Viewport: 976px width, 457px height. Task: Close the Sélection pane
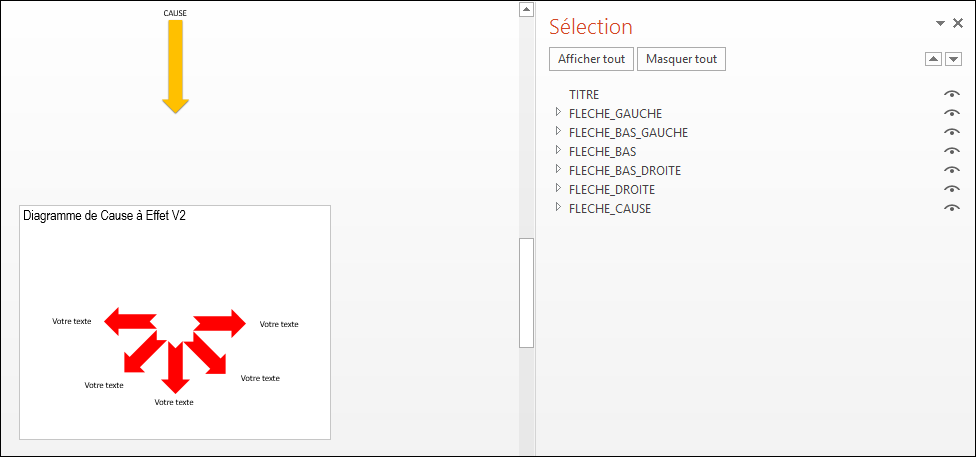pos(958,23)
